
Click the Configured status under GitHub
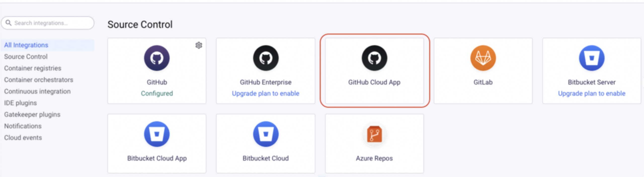tap(157, 94)
